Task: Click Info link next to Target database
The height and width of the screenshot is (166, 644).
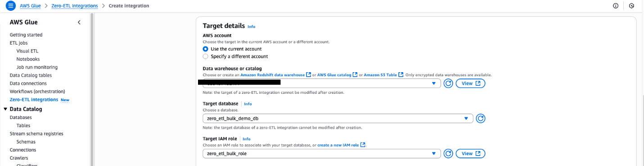Action: point(248,104)
